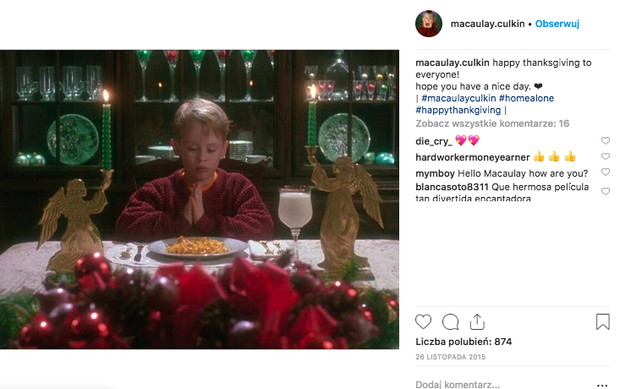The height and width of the screenshot is (389, 620).
Task: Like die_cry_'s comment
Action: click(x=605, y=140)
